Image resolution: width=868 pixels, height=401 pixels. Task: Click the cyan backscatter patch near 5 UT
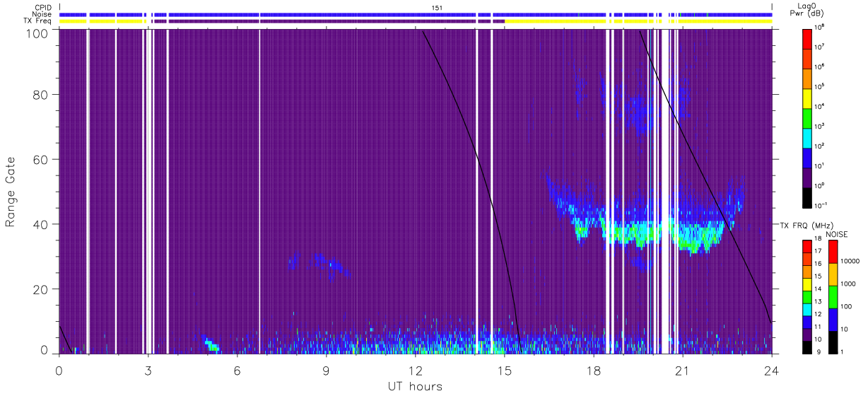pos(211,345)
